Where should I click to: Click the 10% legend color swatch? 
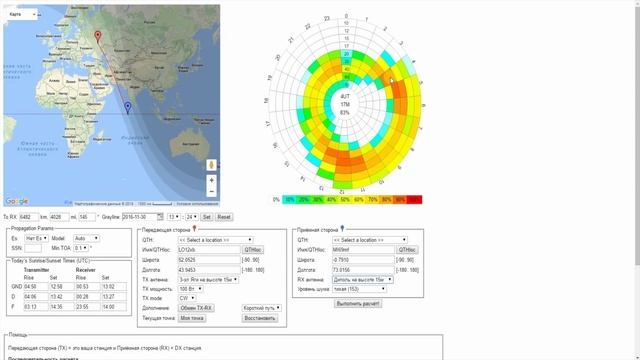coord(289,200)
